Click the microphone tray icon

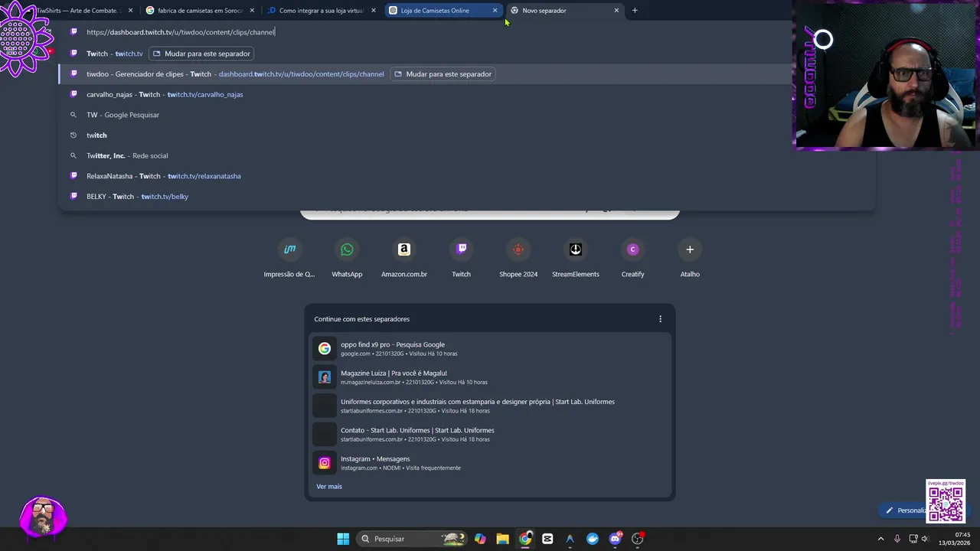click(897, 539)
